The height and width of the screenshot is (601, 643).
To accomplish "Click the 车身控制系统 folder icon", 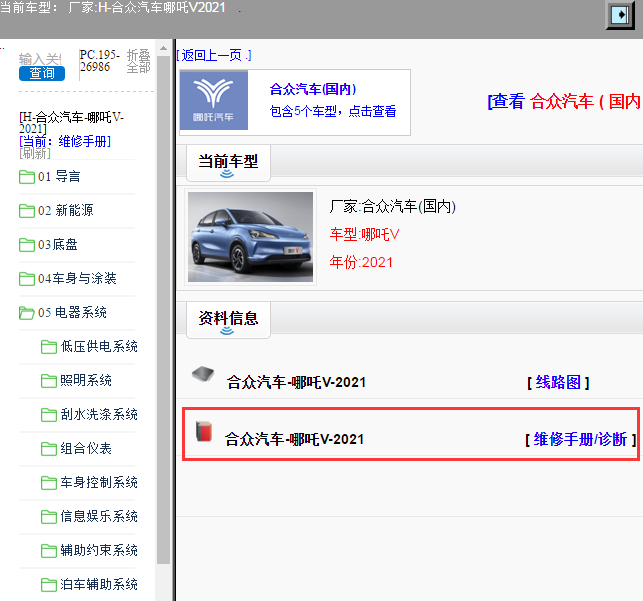I will [49, 483].
